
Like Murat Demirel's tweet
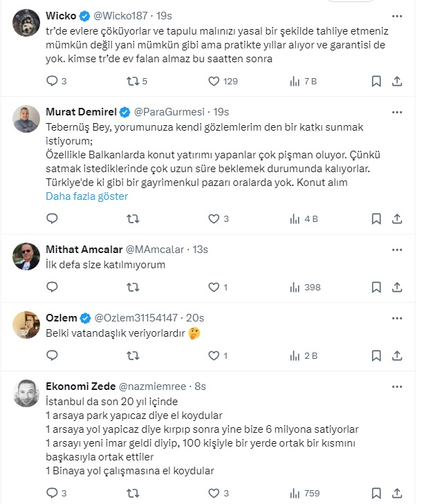click(214, 219)
